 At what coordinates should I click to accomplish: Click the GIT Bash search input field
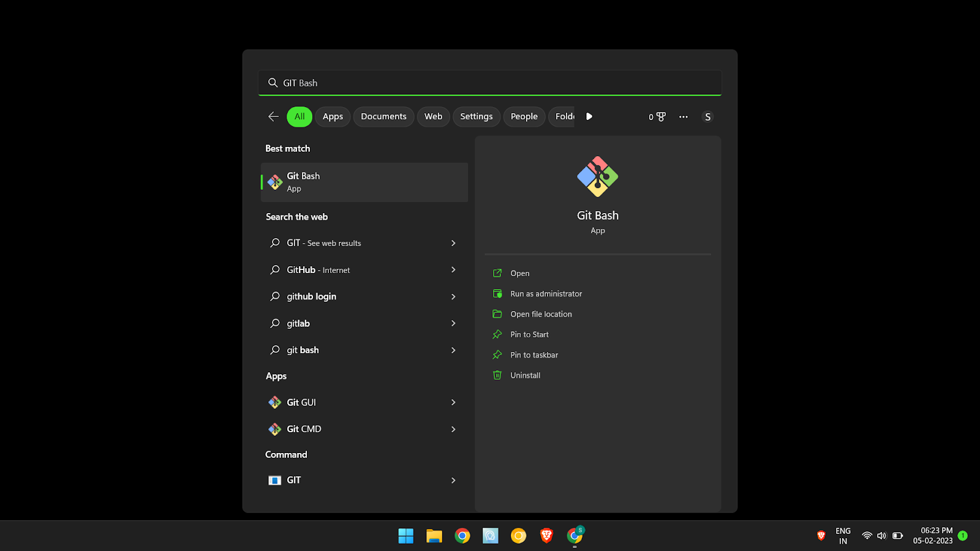point(490,83)
